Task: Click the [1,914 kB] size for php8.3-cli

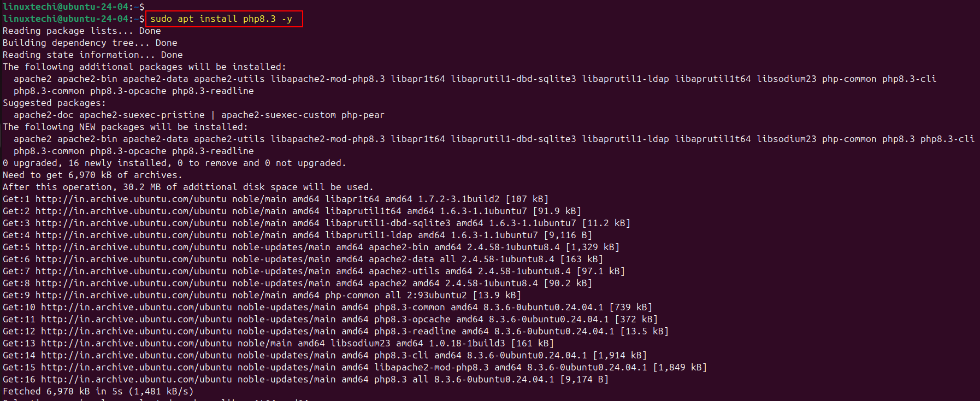Action: pyautogui.click(x=620, y=355)
